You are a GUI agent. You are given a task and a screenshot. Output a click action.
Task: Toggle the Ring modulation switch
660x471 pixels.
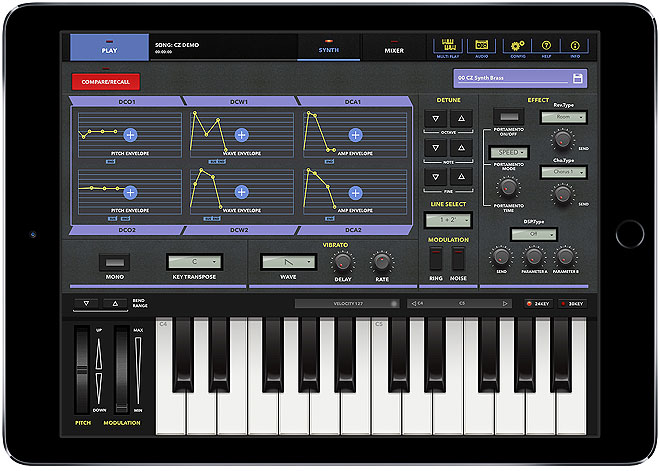point(436,257)
